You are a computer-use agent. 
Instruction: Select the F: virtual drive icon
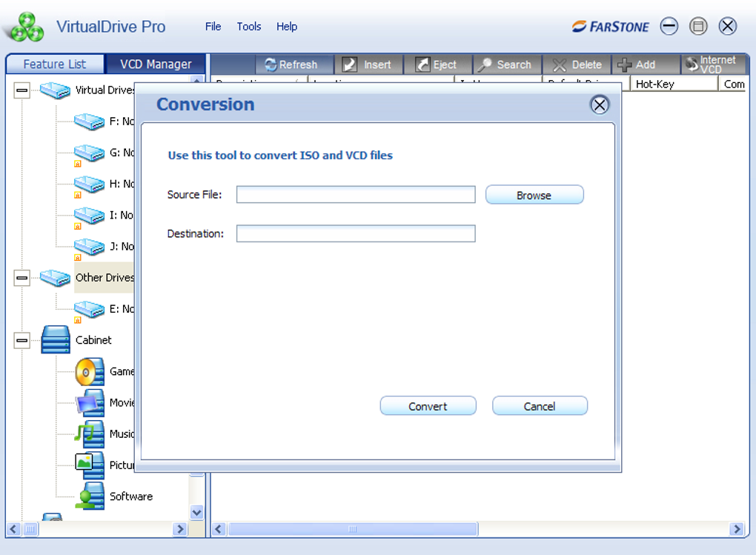click(89, 121)
